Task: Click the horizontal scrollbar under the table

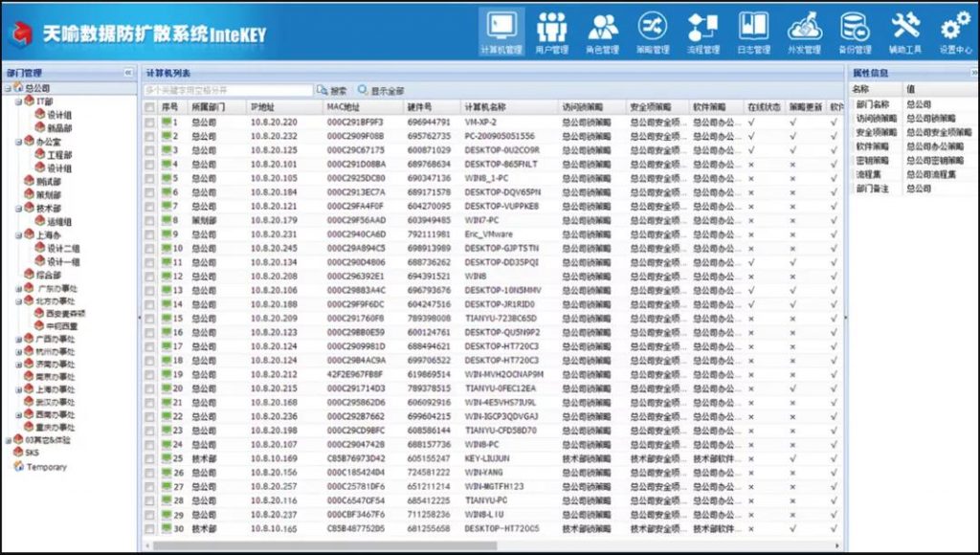Action: 325,545
